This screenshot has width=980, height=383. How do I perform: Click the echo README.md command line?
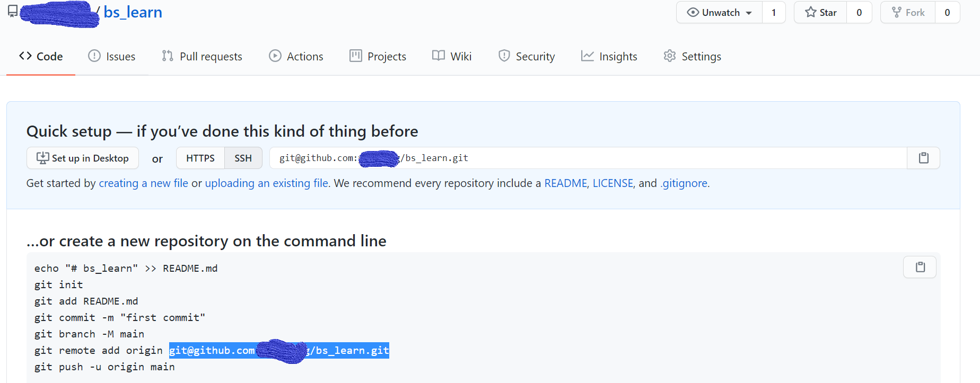point(126,269)
